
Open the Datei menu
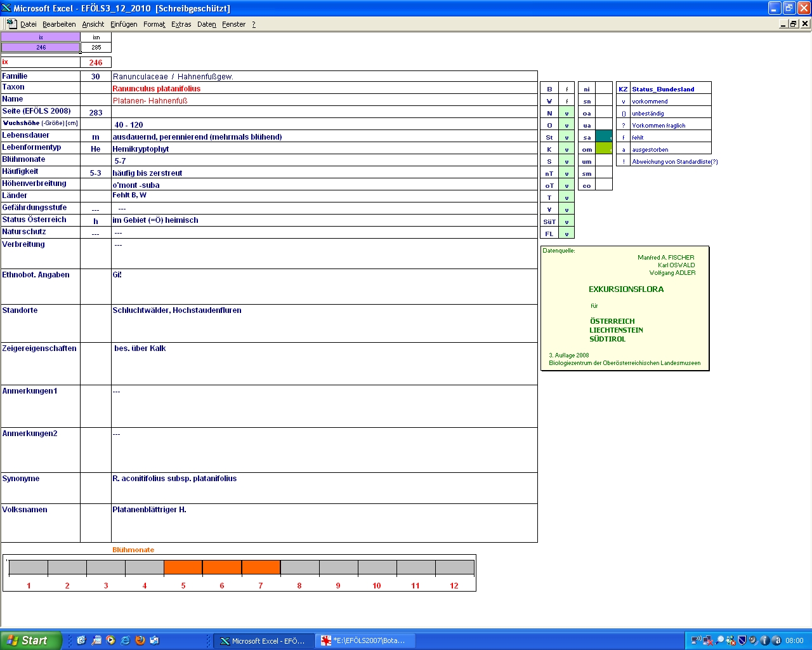pyautogui.click(x=28, y=24)
